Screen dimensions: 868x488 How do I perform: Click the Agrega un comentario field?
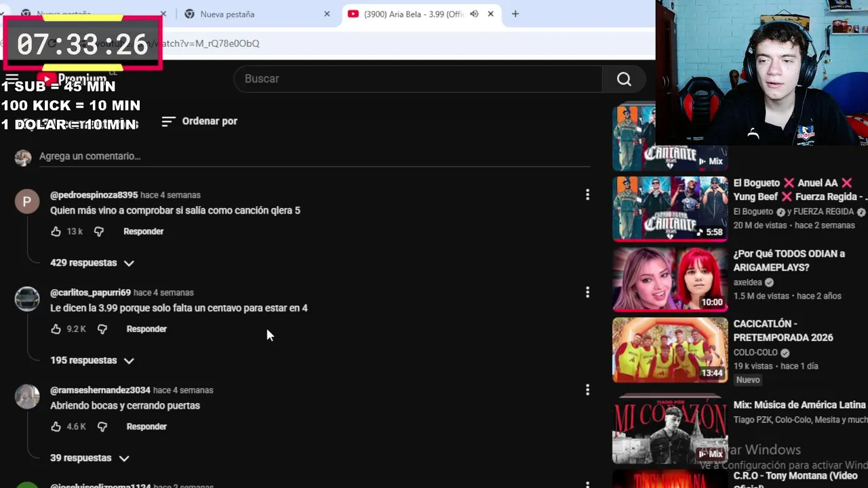pyautogui.click(x=315, y=156)
